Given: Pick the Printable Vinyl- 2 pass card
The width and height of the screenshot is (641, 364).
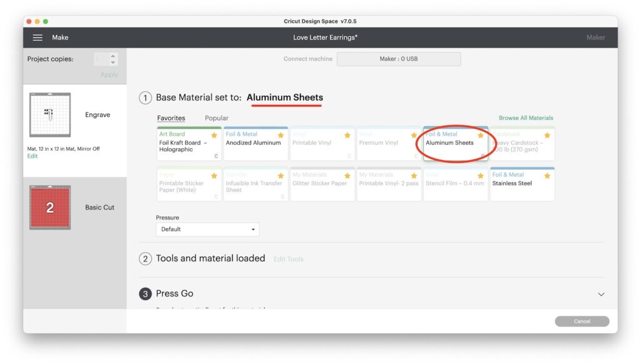Looking at the screenshot, I should click(x=389, y=185).
